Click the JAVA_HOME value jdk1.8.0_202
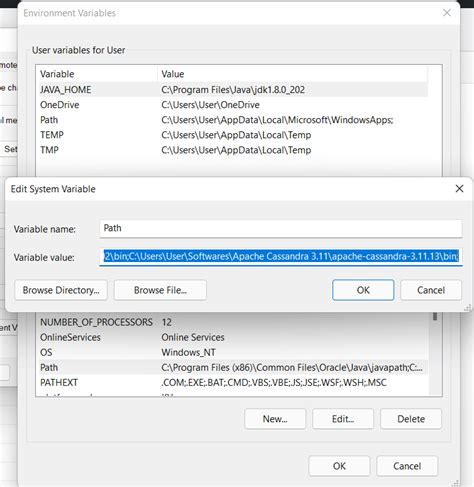The width and height of the screenshot is (474, 487). pyautogui.click(x=233, y=90)
